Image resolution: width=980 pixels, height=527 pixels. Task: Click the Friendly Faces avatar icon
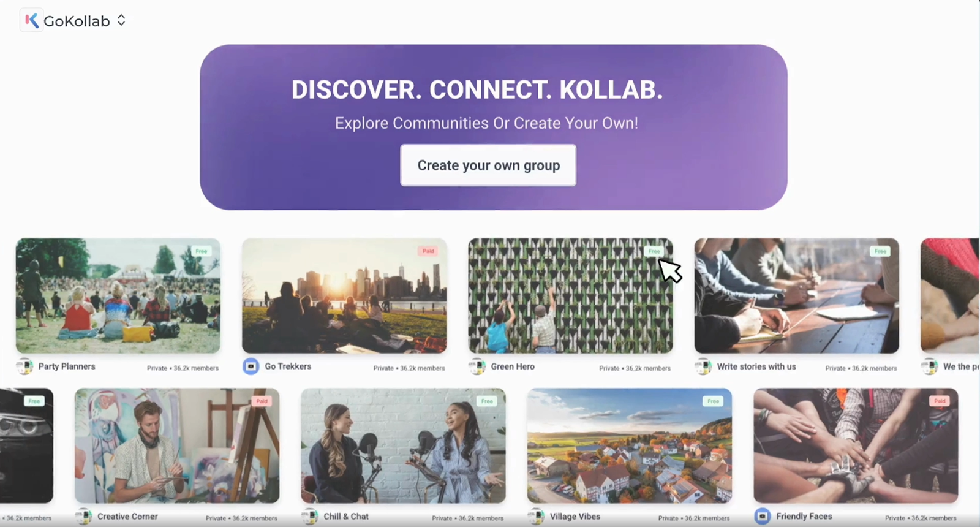tap(762, 517)
